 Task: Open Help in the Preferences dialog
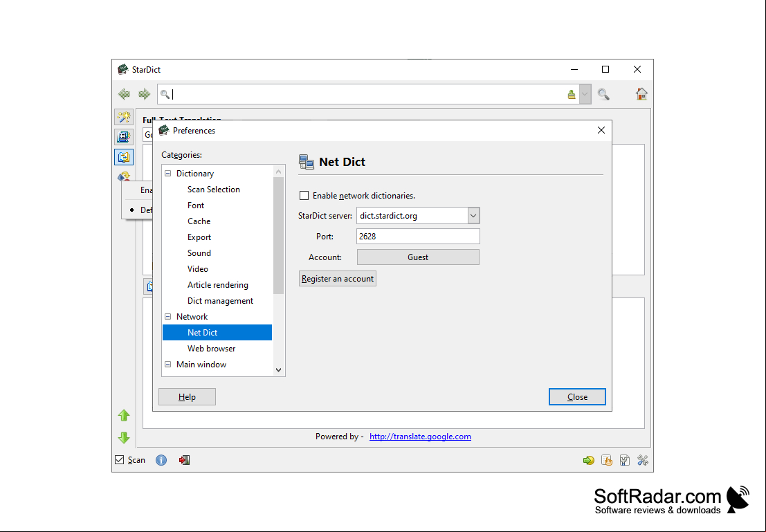click(x=187, y=396)
